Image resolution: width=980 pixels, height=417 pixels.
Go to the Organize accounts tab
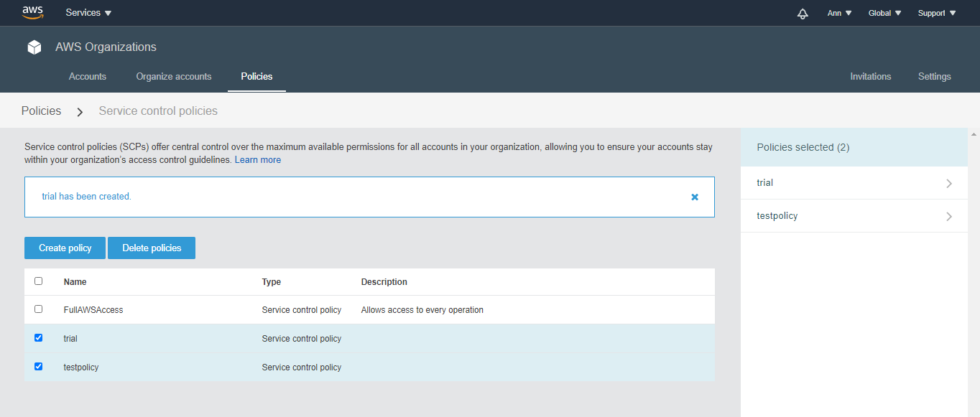[174, 77]
